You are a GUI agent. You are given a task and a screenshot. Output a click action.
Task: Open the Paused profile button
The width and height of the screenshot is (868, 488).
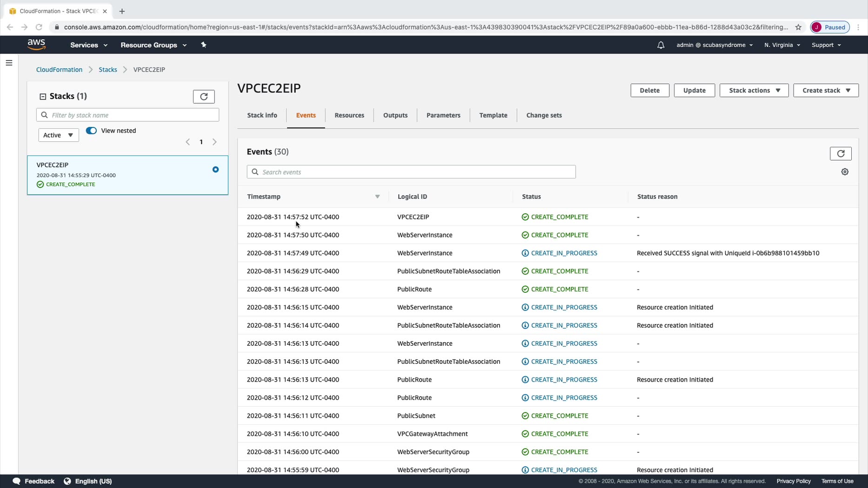click(830, 27)
